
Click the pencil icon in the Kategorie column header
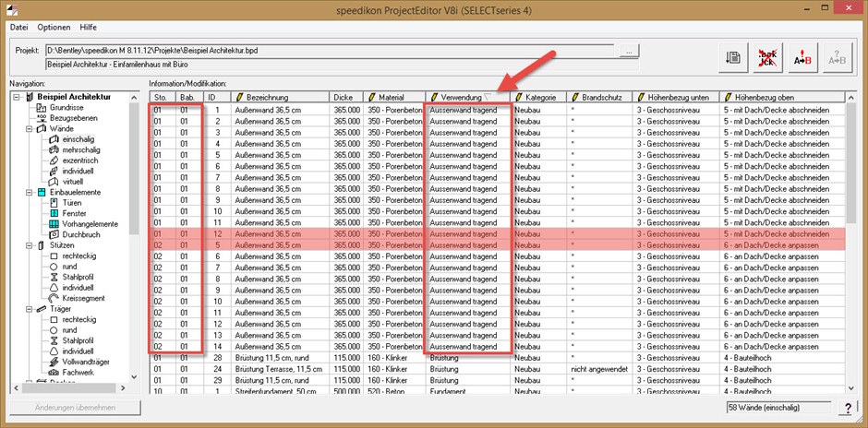519,98
